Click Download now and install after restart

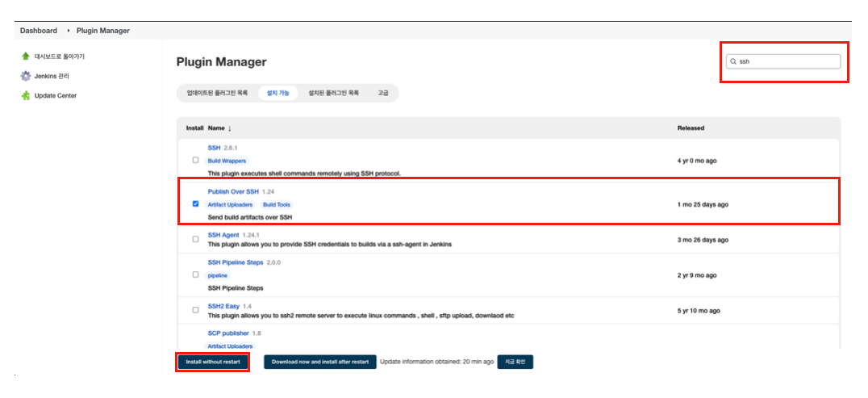320,362
